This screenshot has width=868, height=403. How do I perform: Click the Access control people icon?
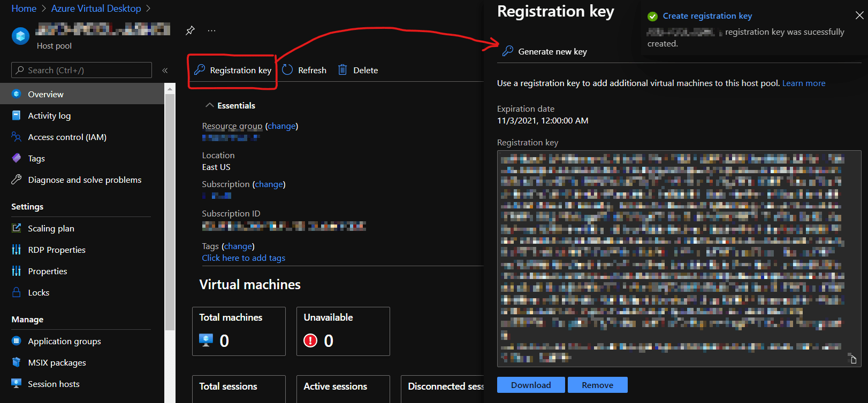click(x=17, y=137)
